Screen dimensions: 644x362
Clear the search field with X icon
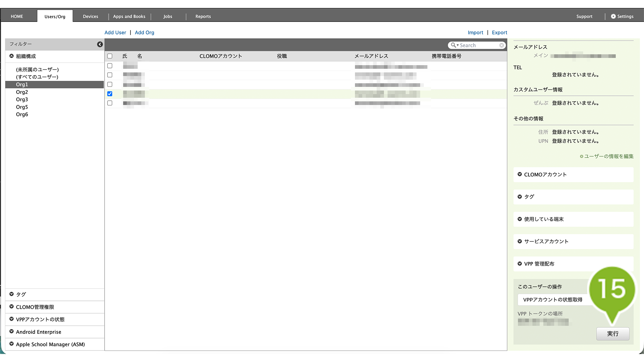coord(502,45)
